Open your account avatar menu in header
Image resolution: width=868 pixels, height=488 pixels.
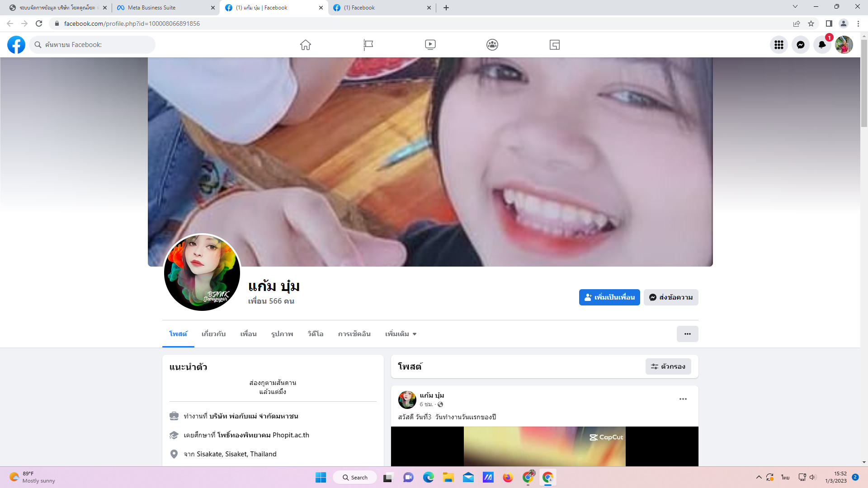tap(844, 45)
